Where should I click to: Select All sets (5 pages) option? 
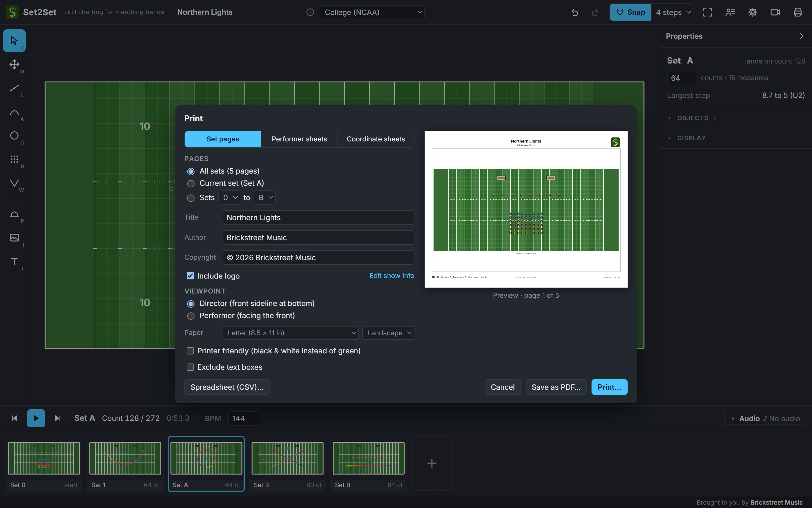tap(191, 172)
